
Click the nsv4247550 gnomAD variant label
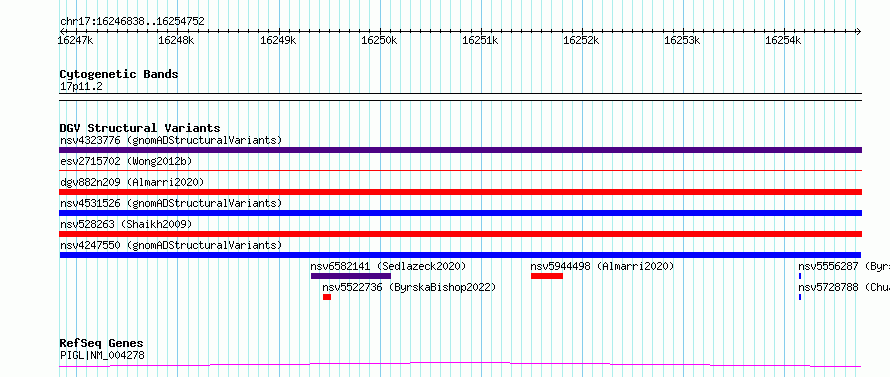pos(171,245)
